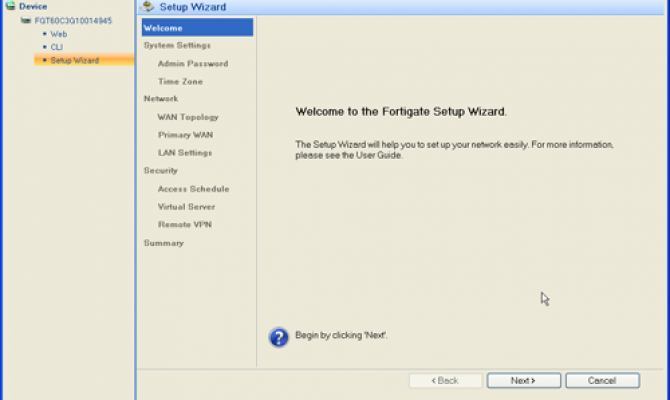Click the 'Begin by clicking Next' hint text

coord(341,335)
